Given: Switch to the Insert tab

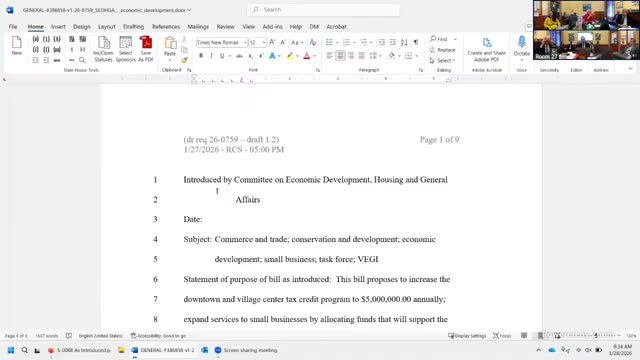Looking at the screenshot, I should (58, 27).
